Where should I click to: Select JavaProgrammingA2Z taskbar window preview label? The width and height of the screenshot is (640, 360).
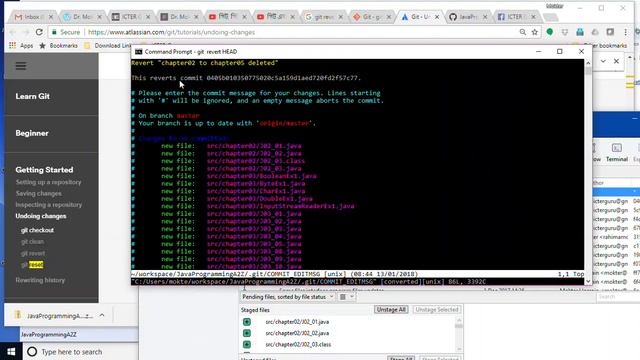pos(49,334)
